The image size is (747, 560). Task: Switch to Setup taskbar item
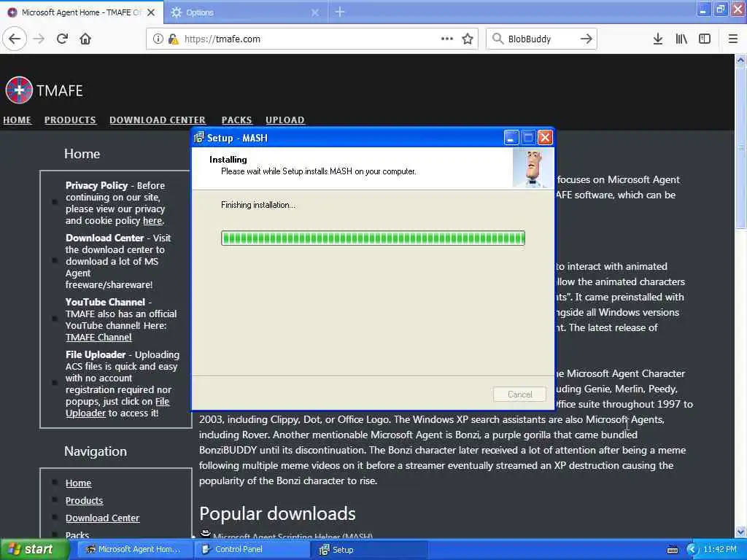(x=370, y=550)
